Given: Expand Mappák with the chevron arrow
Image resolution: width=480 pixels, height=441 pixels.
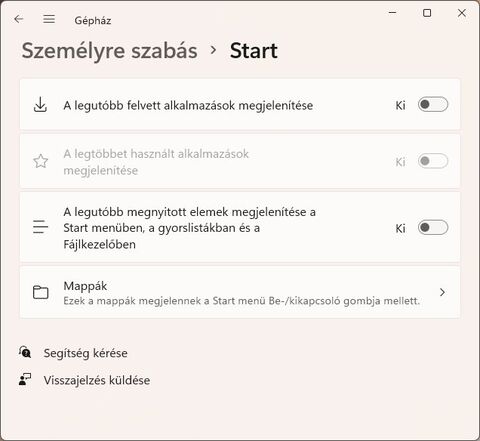Looking at the screenshot, I should pos(442,292).
